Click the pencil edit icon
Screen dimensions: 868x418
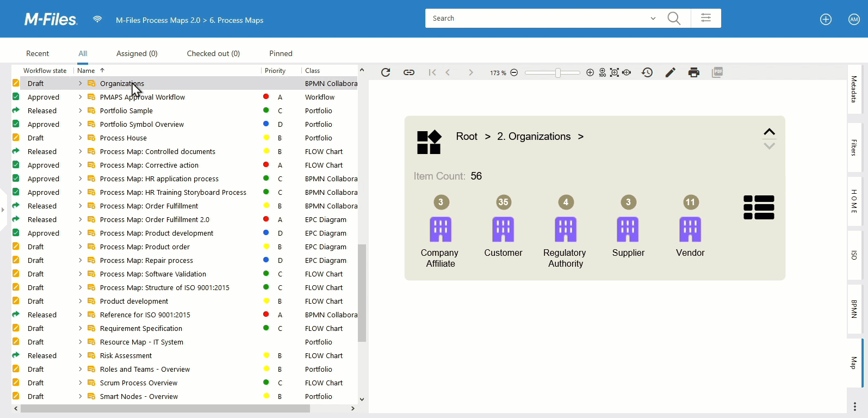[671, 72]
